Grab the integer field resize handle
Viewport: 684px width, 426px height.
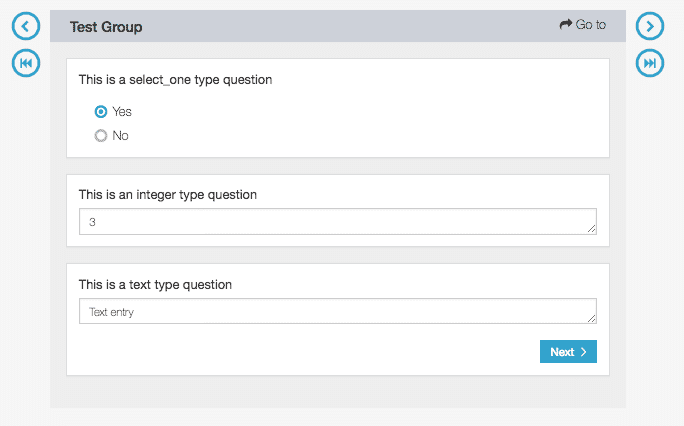pyautogui.click(x=592, y=228)
